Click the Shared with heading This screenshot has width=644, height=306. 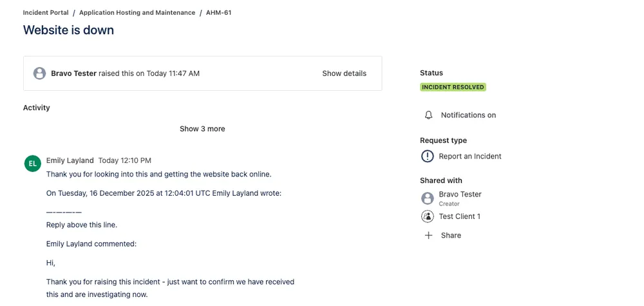click(x=440, y=180)
